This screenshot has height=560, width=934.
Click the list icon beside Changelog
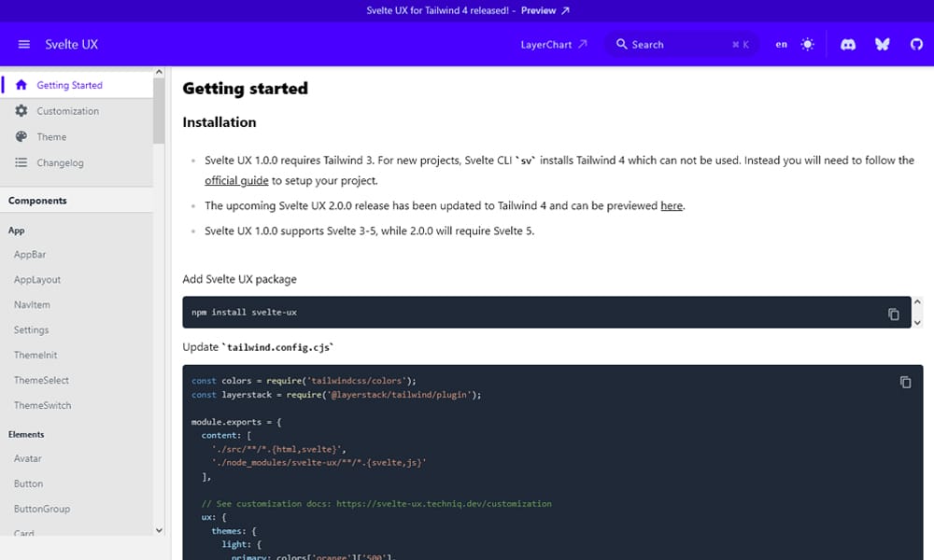pyautogui.click(x=21, y=162)
